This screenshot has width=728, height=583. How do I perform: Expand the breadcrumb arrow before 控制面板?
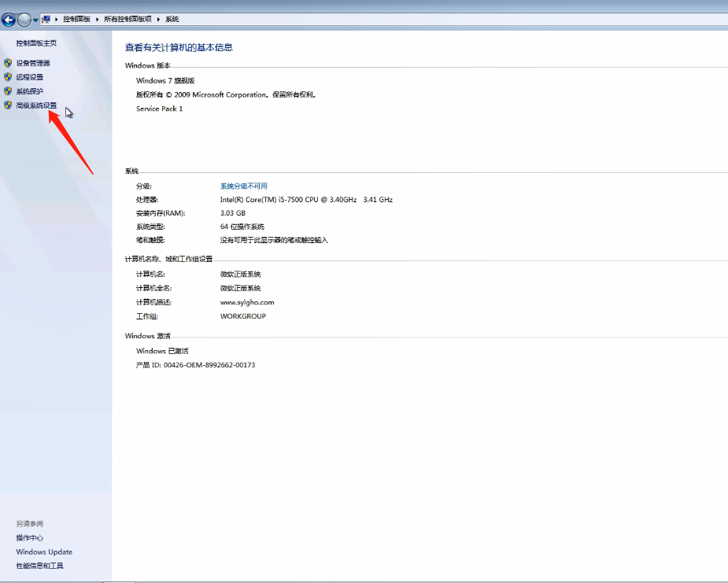[x=57, y=19]
